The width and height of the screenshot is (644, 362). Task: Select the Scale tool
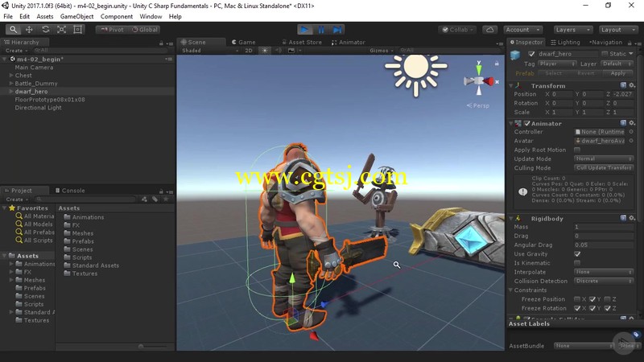point(61,30)
